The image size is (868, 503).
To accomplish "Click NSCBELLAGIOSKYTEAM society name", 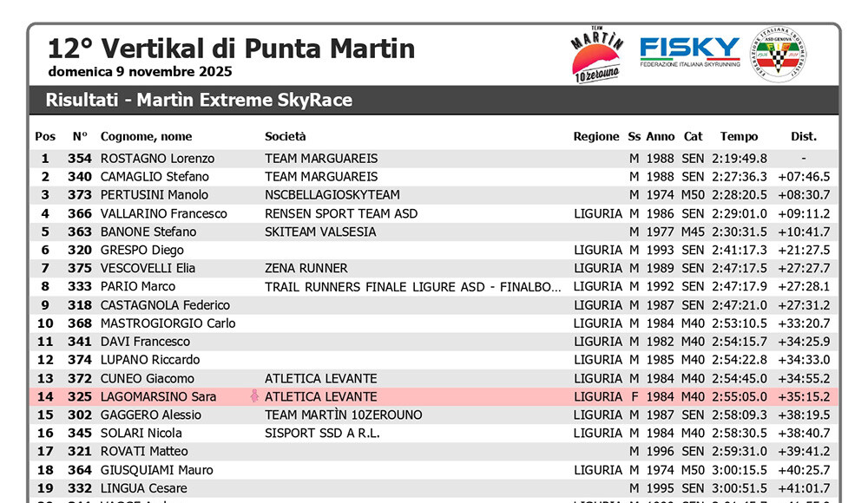I will 332,195.
